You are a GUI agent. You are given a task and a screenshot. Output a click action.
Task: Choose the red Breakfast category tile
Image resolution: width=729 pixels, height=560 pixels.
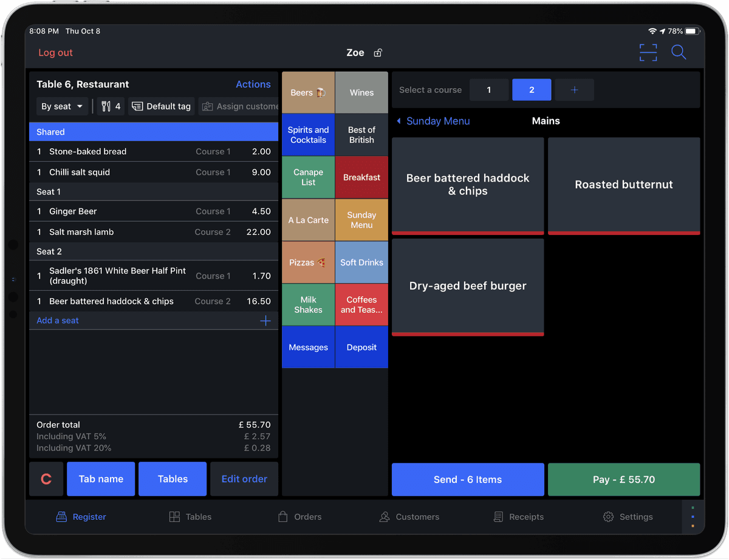click(x=361, y=177)
